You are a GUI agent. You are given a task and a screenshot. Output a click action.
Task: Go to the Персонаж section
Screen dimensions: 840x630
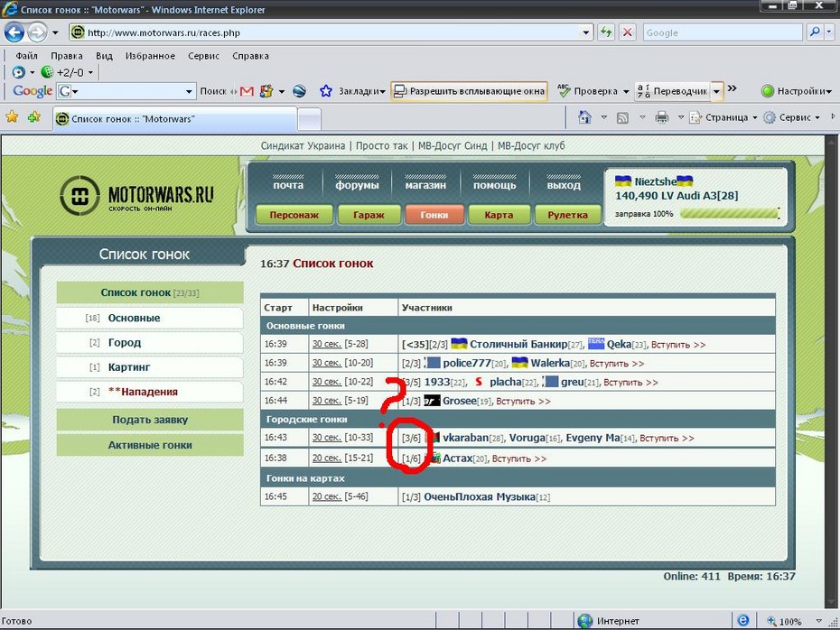(294, 215)
